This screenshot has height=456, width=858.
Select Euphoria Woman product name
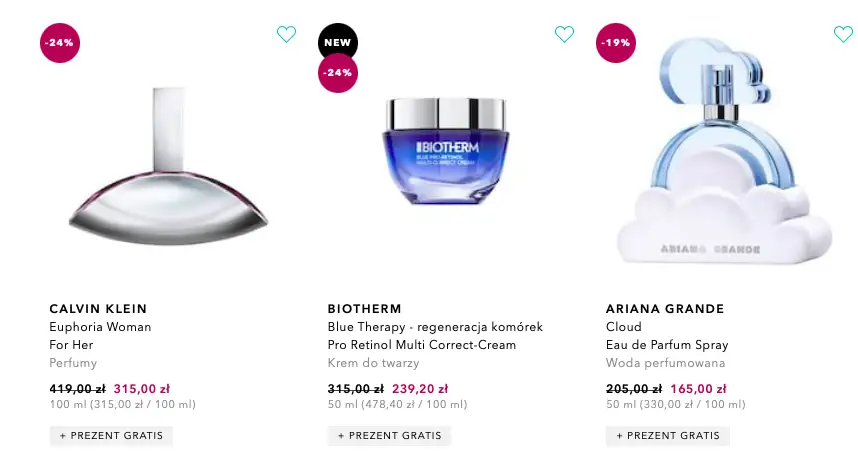(100, 327)
